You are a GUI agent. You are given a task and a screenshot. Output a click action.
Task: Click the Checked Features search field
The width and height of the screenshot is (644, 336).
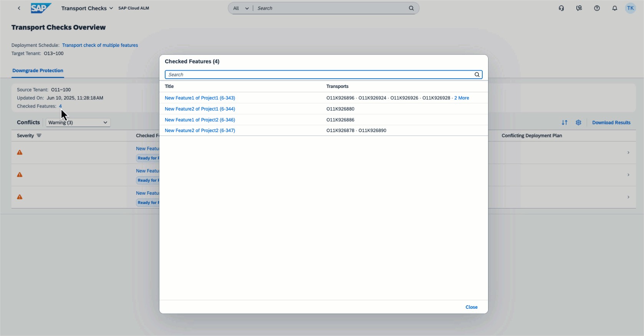319,74
